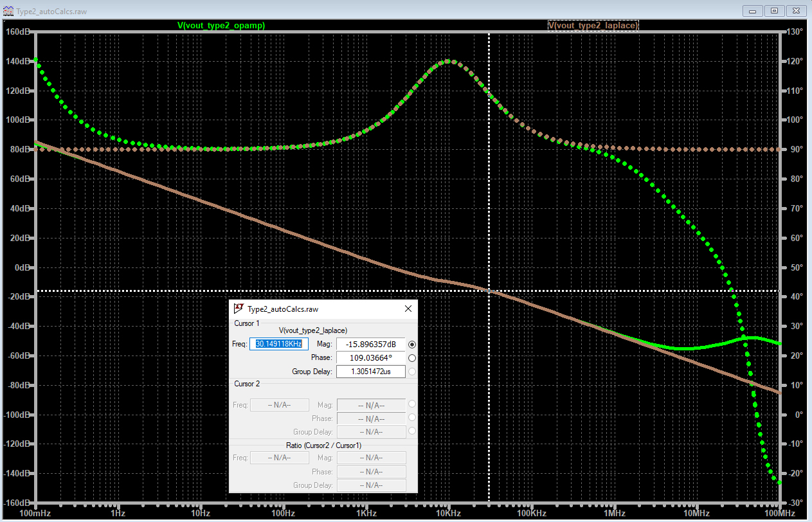Click the Cursor 1 Phase value field

371,358
